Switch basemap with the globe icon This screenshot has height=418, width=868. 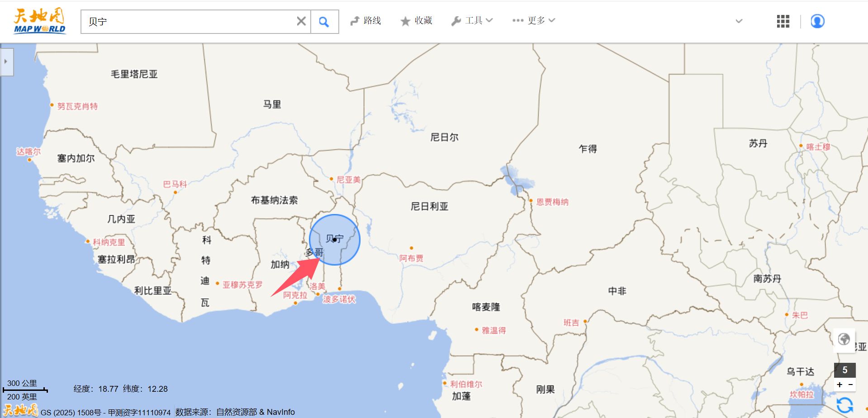(x=844, y=338)
